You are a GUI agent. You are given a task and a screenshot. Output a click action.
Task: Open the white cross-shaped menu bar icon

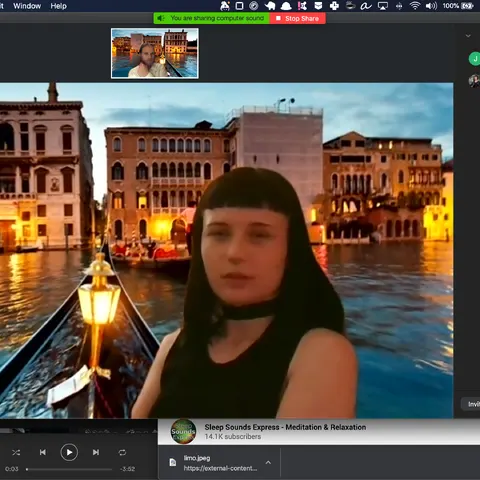point(334,6)
